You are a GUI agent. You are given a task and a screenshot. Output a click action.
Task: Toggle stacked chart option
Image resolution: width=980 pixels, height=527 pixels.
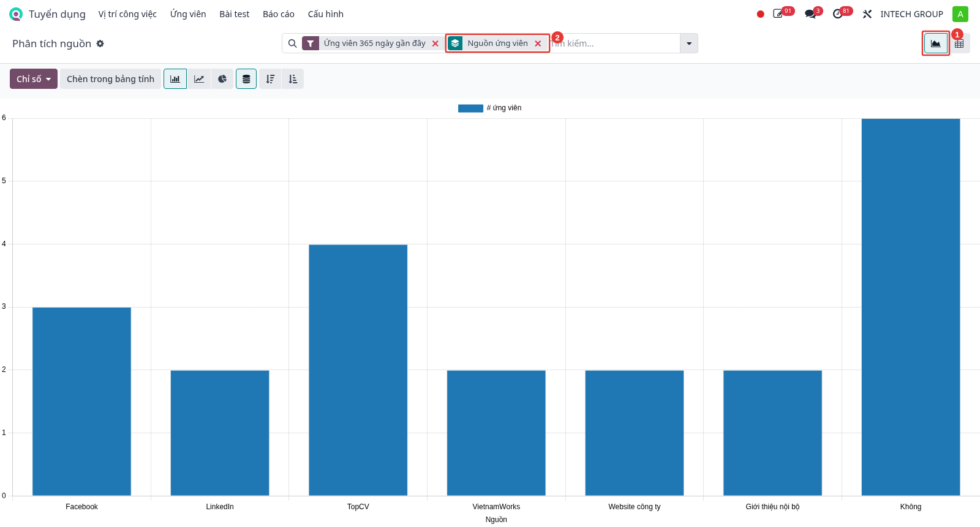click(x=246, y=79)
